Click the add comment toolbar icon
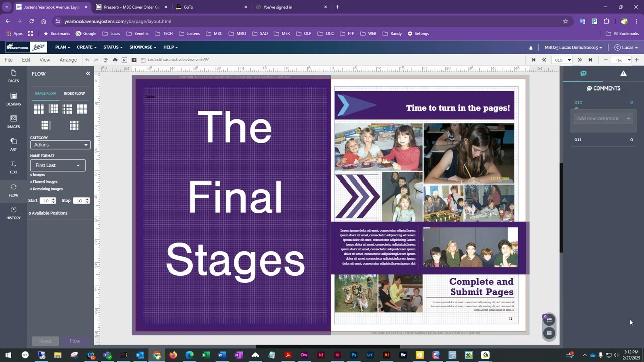 point(134,60)
